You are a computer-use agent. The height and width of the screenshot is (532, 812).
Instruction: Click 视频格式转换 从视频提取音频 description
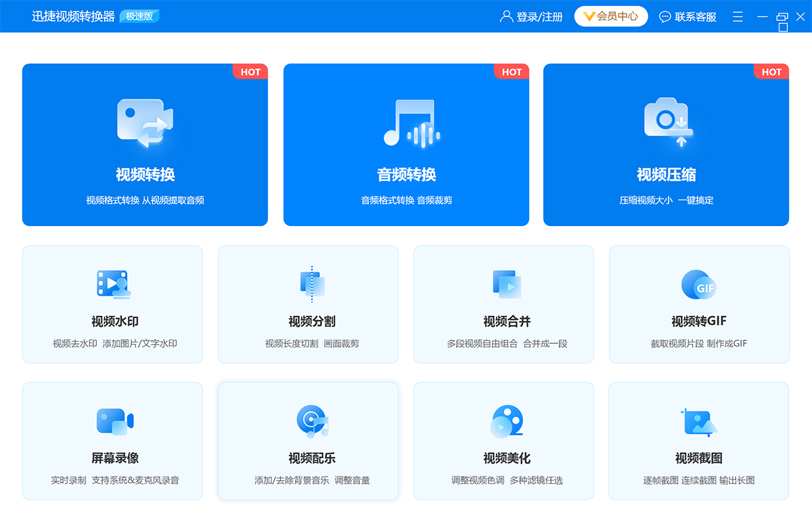point(145,200)
